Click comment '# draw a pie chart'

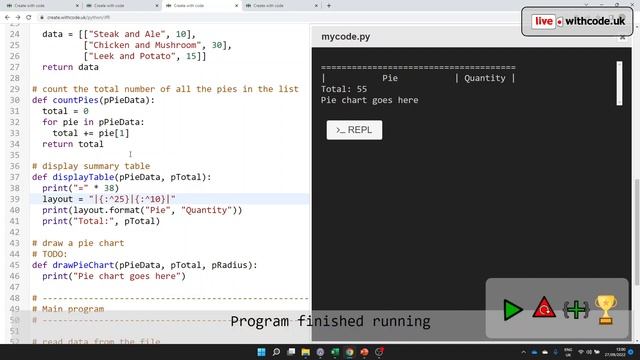click(78, 243)
